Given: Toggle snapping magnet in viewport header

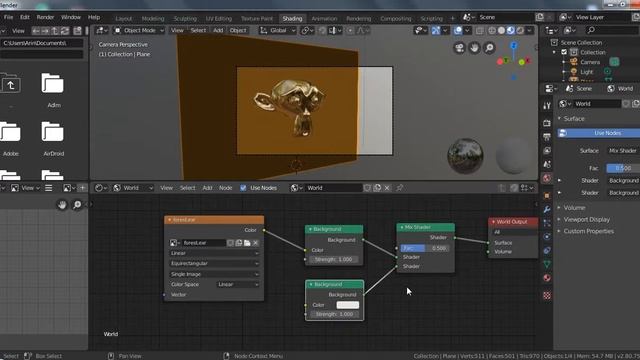Looking at the screenshot, I should coord(322,31).
